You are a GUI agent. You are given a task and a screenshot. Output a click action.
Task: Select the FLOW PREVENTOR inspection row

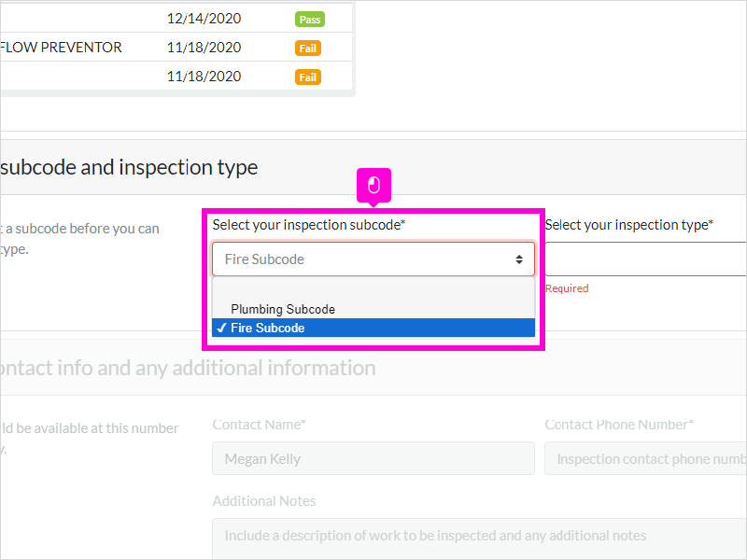point(176,48)
